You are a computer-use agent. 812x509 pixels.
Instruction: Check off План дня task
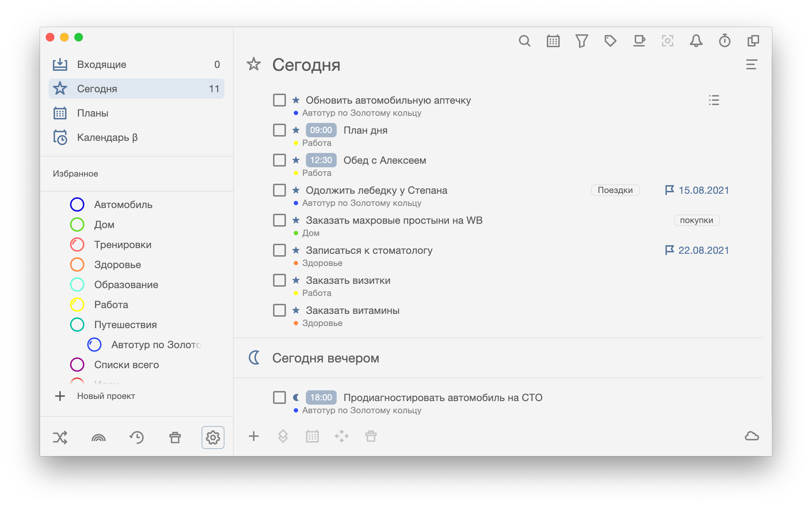point(279,130)
